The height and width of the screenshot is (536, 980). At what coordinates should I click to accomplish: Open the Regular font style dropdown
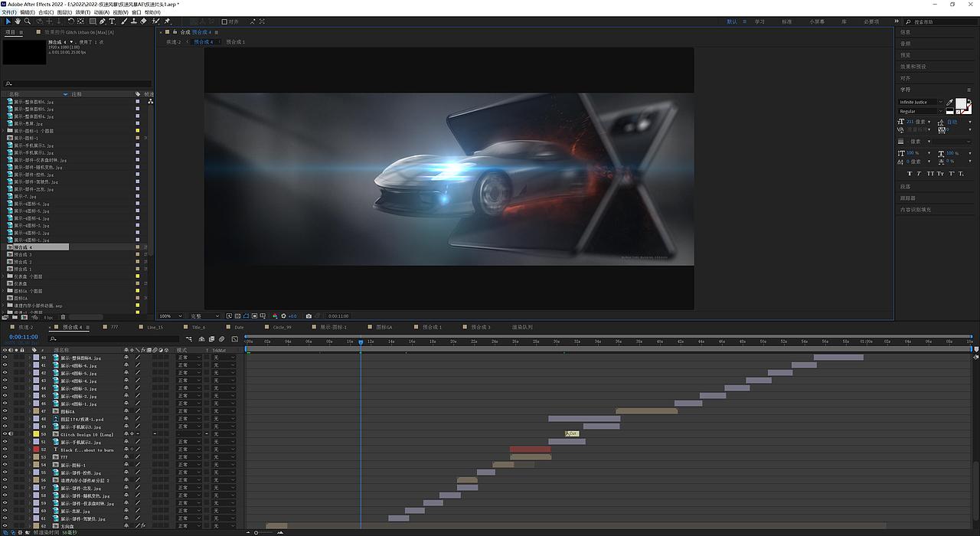pos(921,111)
